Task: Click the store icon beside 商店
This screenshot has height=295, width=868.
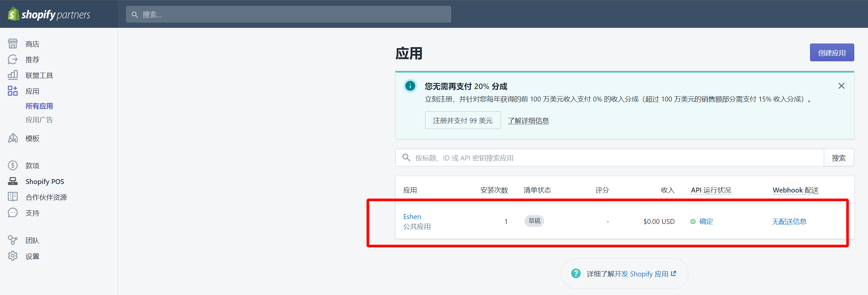Action: click(x=13, y=44)
